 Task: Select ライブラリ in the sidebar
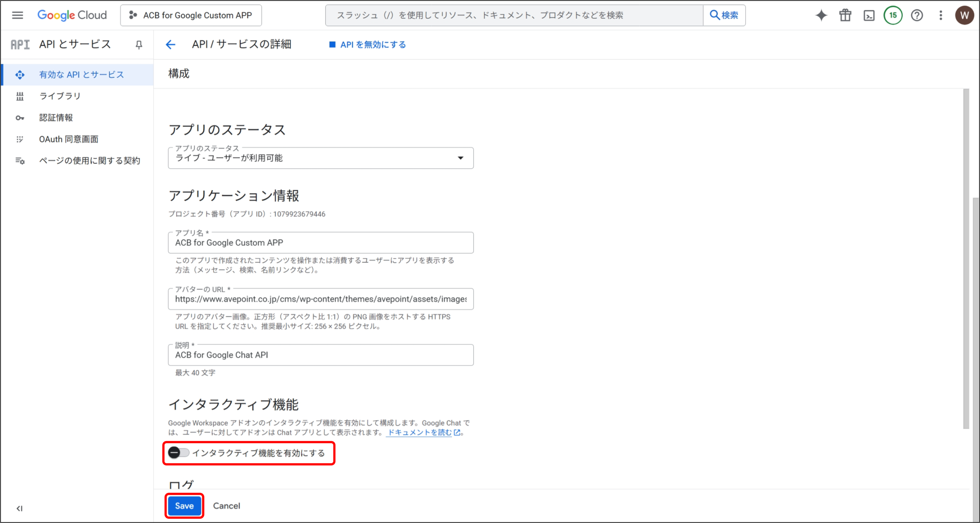point(60,96)
